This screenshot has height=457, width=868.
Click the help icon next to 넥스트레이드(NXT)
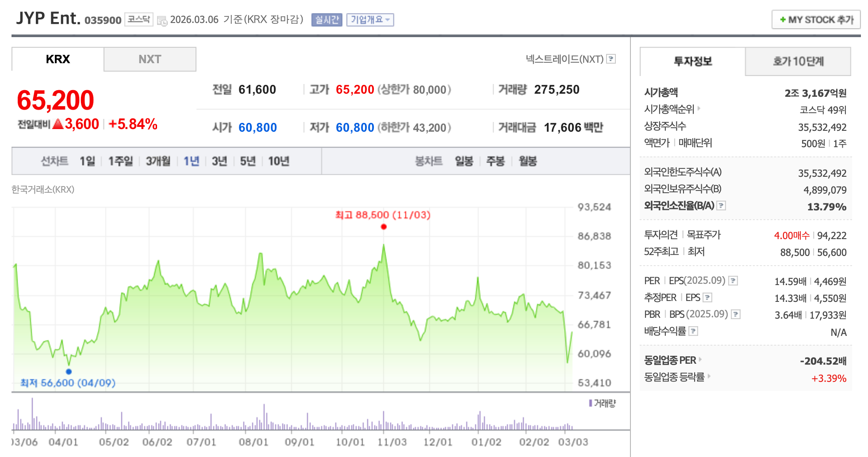point(611,59)
